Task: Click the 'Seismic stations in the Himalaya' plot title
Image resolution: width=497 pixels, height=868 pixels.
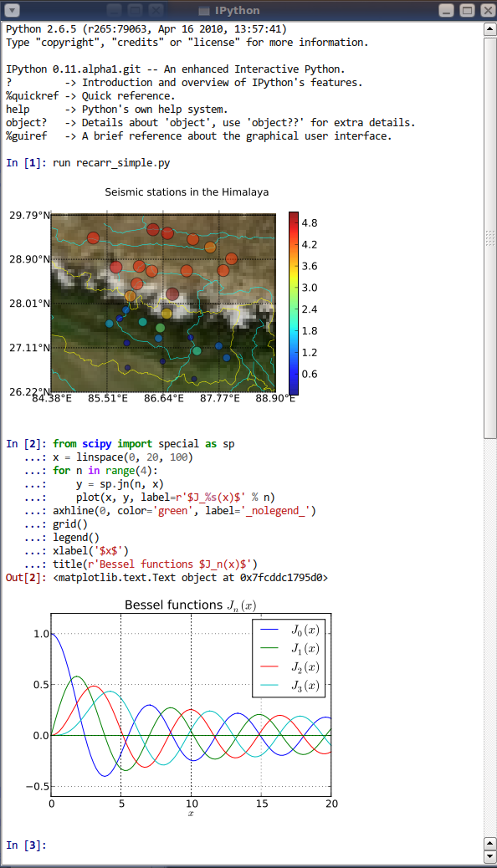Action: click(x=187, y=192)
